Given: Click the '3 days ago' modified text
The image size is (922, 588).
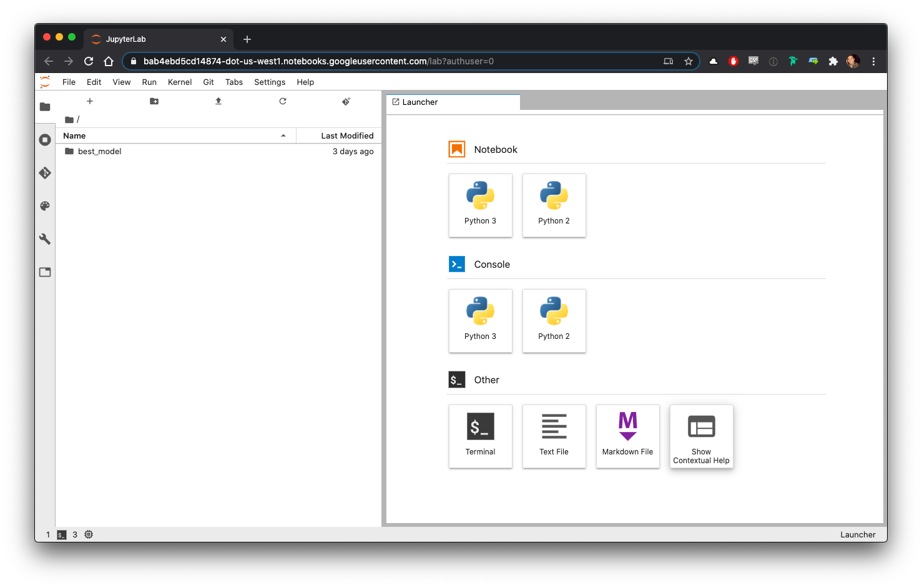Looking at the screenshot, I should [353, 152].
